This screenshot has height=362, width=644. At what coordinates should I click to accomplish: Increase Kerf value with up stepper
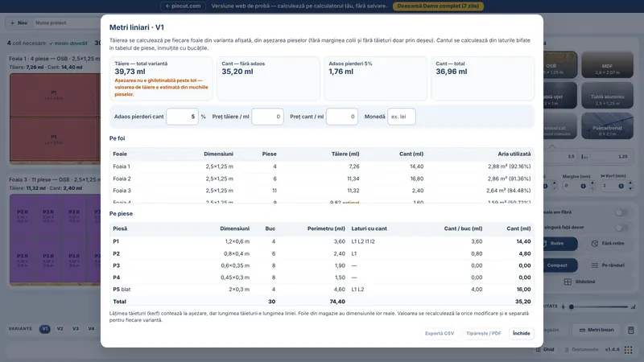pos(630,183)
